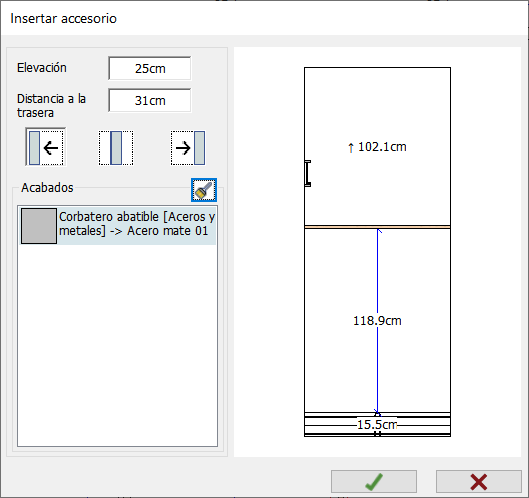Cancel with the red X button

[479, 481]
